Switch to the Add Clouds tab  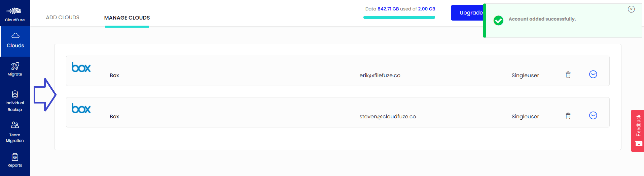coord(63,18)
